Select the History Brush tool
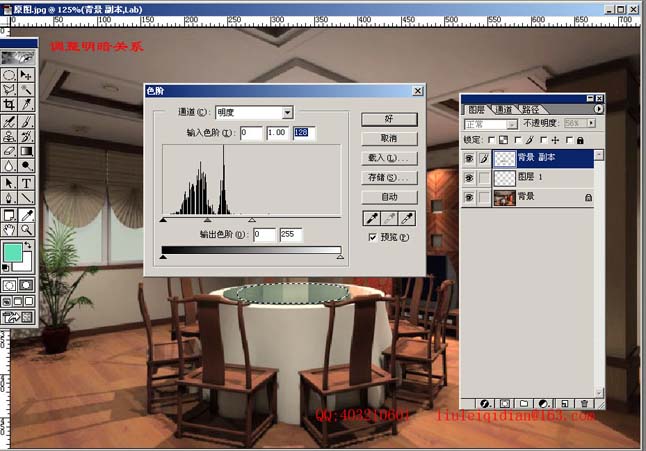The width and height of the screenshot is (646, 451). [x=26, y=136]
